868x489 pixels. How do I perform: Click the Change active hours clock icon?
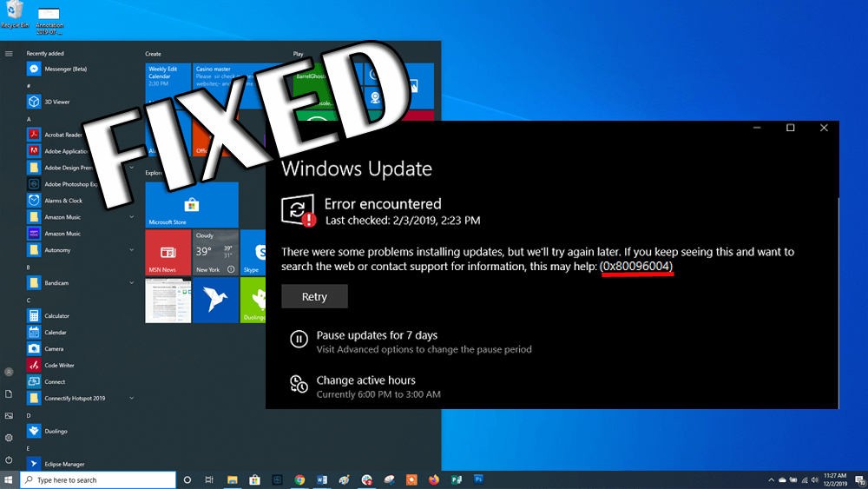click(x=299, y=384)
